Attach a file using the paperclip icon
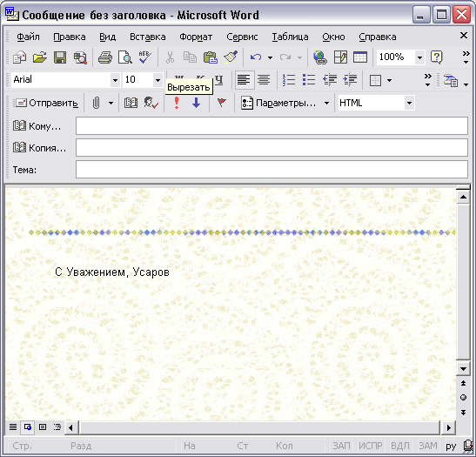Image resolution: width=476 pixels, height=457 pixels. (96, 103)
